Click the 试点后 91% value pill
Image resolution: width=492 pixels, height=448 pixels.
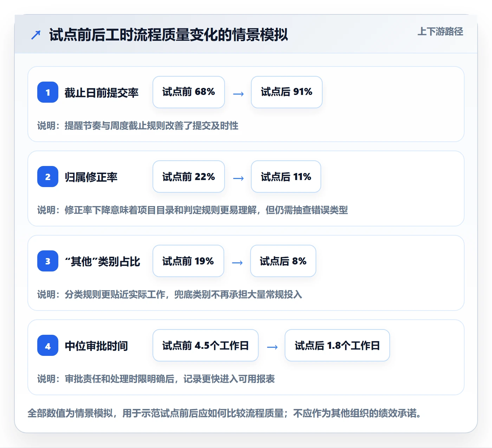coord(287,92)
